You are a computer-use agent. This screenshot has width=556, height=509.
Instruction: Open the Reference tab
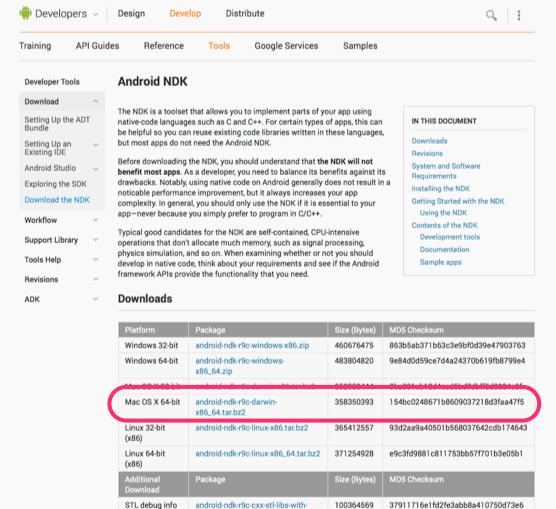pos(164,46)
